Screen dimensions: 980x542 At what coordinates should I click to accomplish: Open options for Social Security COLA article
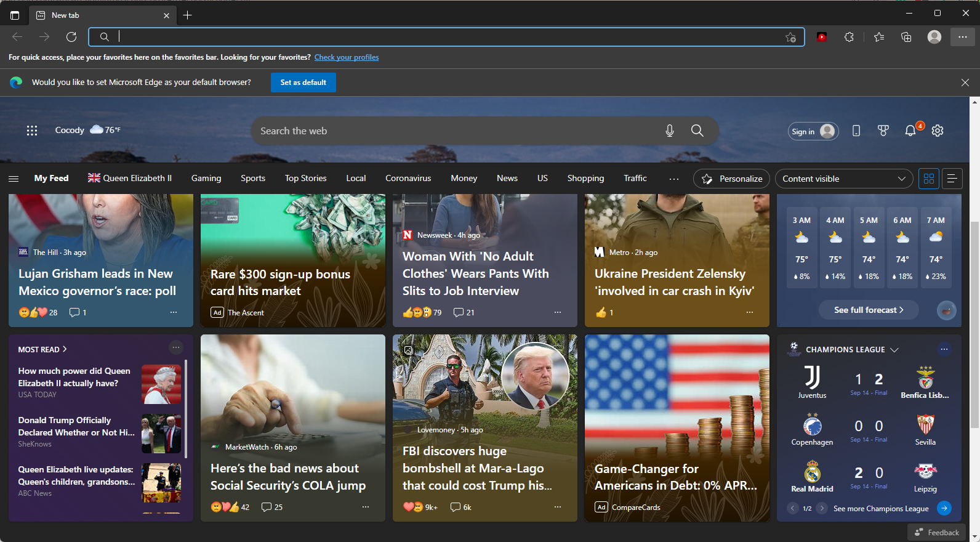366,507
